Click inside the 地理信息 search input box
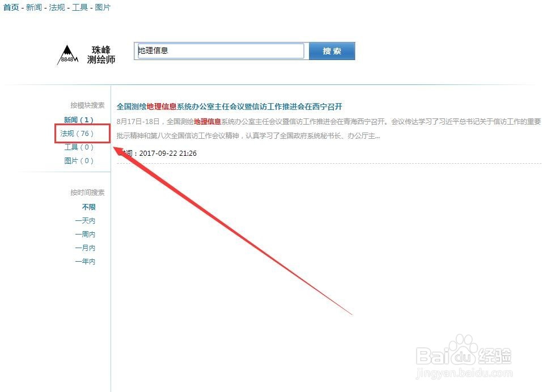This screenshot has height=392, width=542. 219,50
